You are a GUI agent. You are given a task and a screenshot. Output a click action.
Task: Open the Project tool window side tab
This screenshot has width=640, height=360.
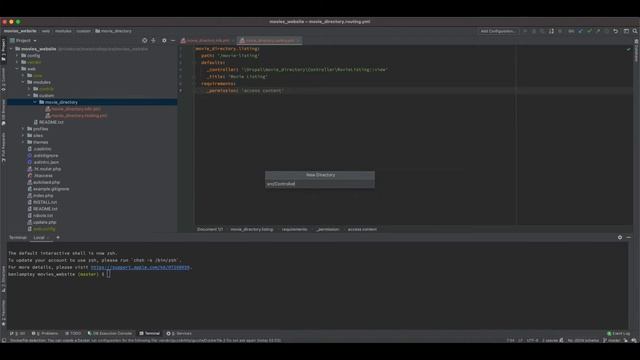3,50
